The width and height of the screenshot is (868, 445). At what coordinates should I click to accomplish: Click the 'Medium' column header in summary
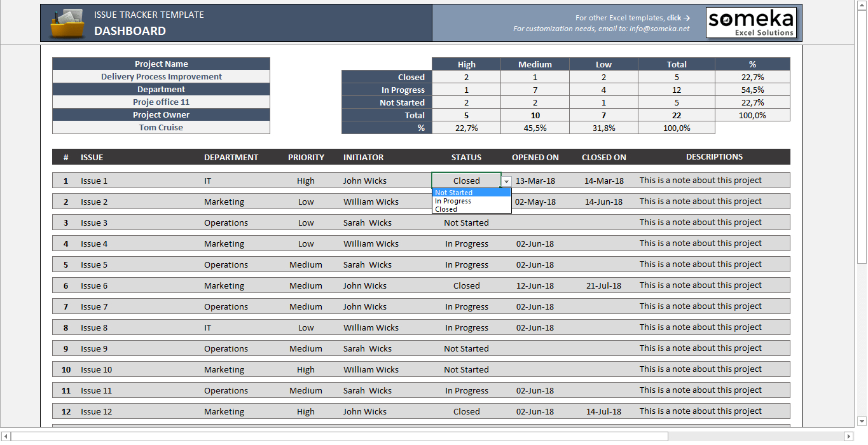pyautogui.click(x=535, y=64)
